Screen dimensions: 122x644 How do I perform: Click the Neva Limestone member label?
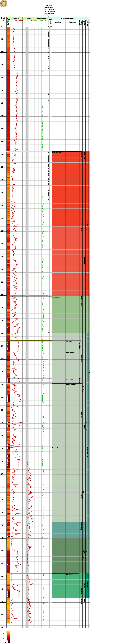coord(56,297)
